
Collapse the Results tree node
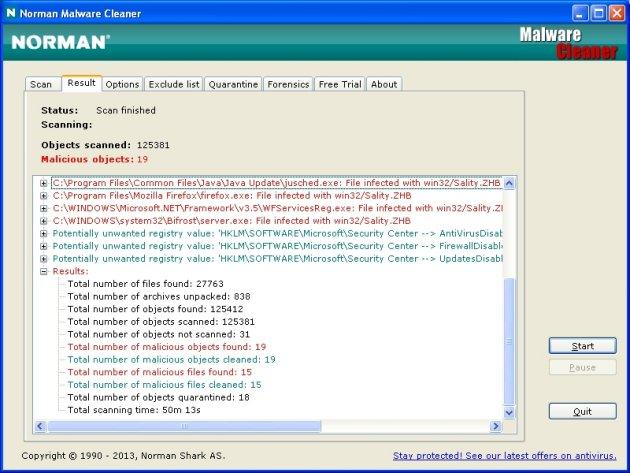pyautogui.click(x=44, y=272)
